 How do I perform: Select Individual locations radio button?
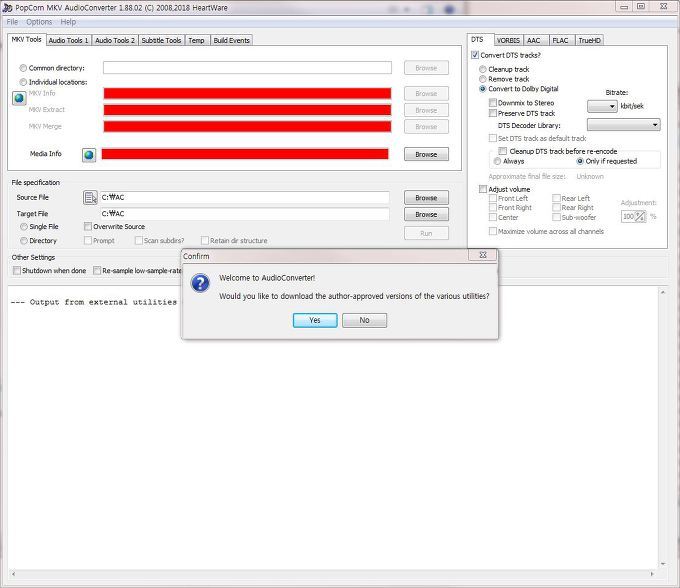(23, 82)
